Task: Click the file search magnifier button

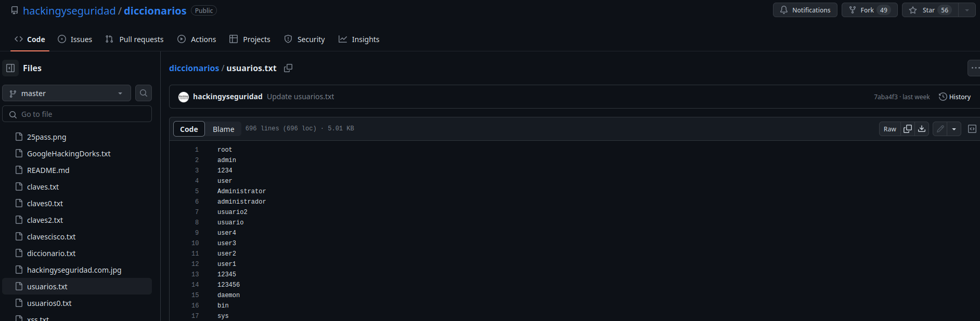Action: (x=144, y=93)
